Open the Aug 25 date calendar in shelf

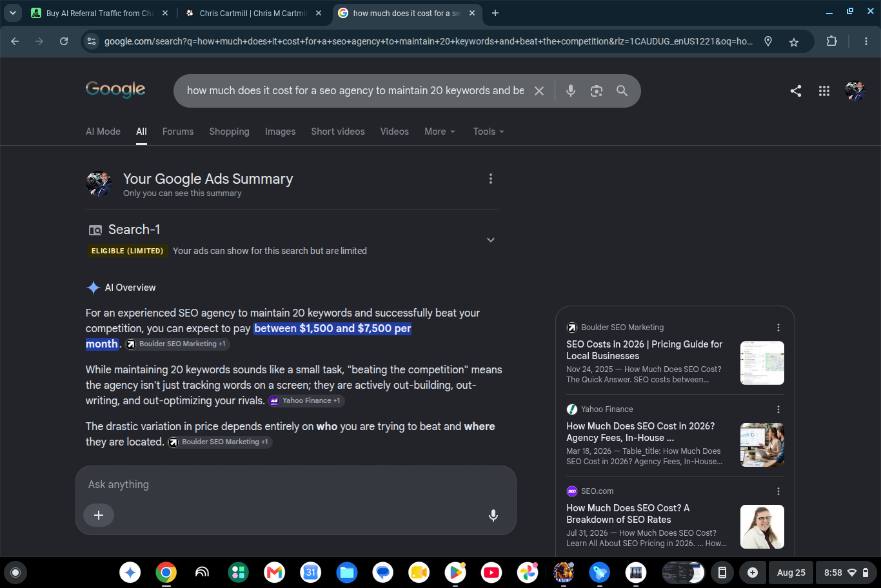coord(791,573)
